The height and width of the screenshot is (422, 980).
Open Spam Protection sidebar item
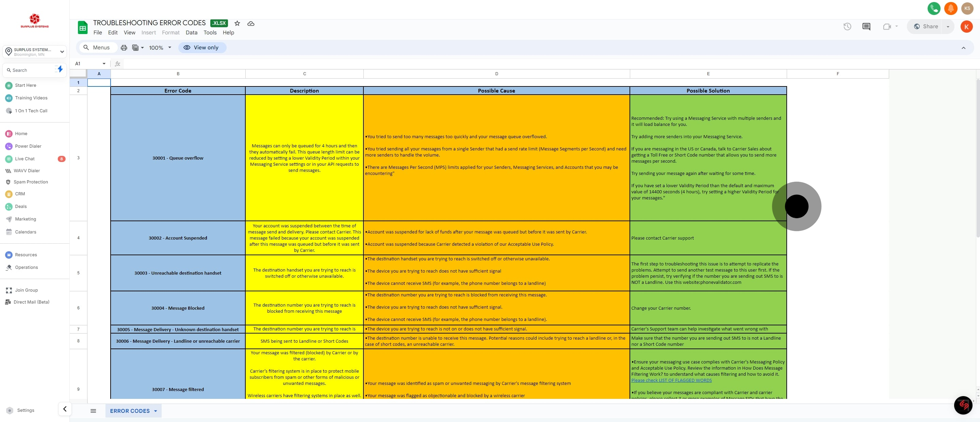pos(30,182)
